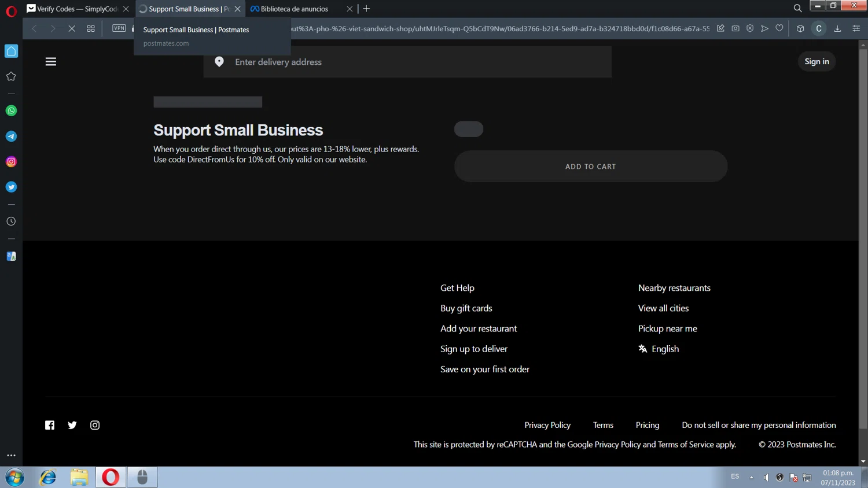Click the ADD TO CART button

(x=591, y=167)
